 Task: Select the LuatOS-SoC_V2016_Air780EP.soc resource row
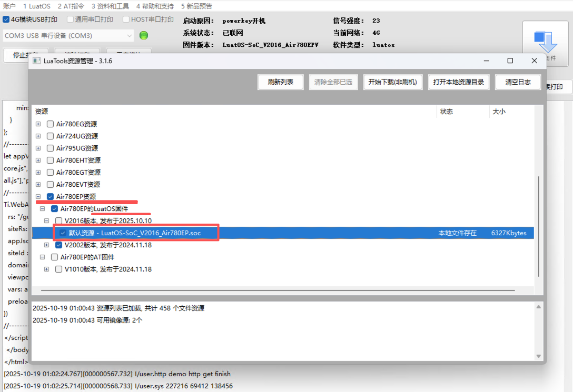135,233
